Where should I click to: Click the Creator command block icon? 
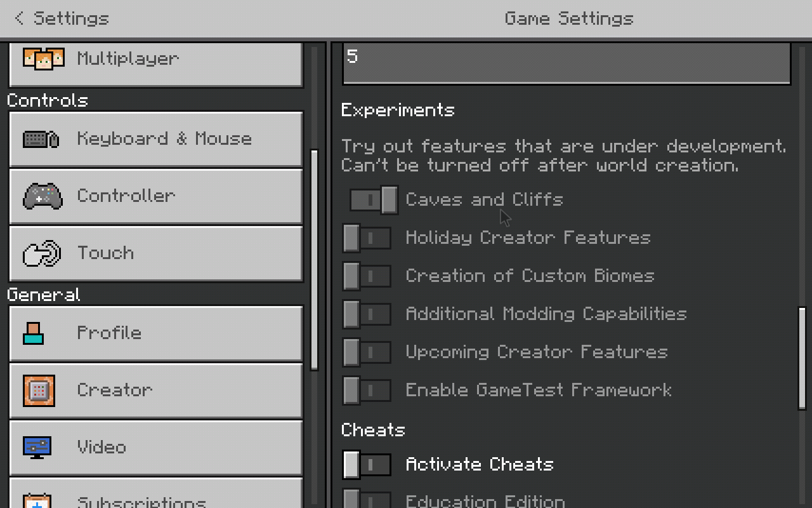point(39,391)
